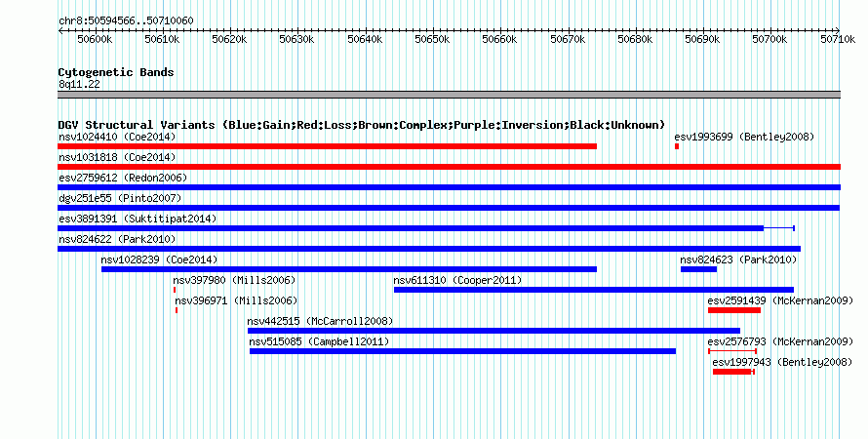This screenshot has height=439, width=868.
Task: Click the DGV Structural Variants track title
Action: pos(362,125)
